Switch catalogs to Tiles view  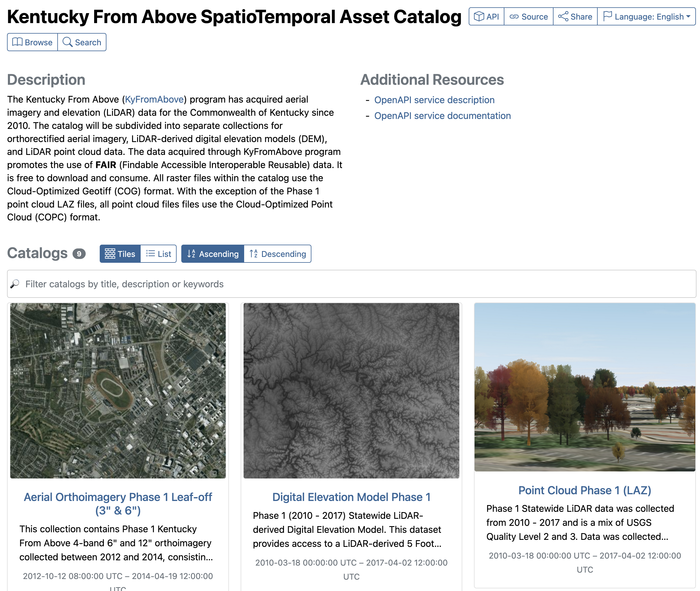click(120, 254)
